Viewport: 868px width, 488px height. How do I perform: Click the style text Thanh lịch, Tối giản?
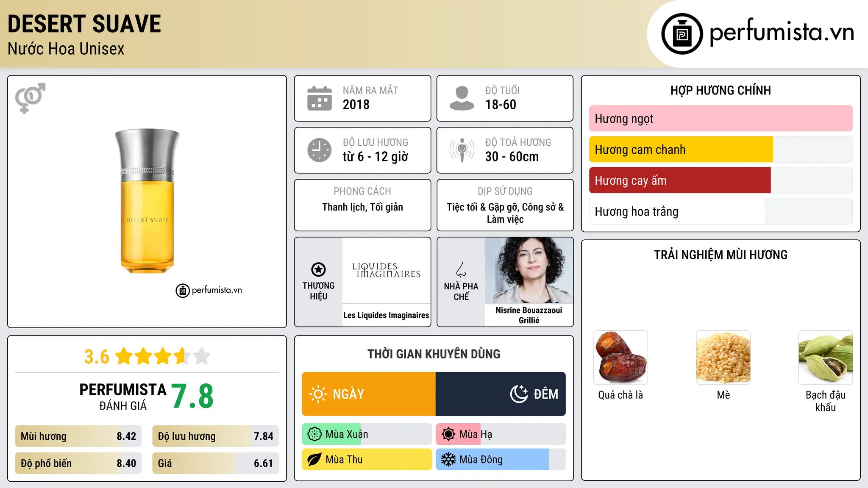(x=362, y=207)
